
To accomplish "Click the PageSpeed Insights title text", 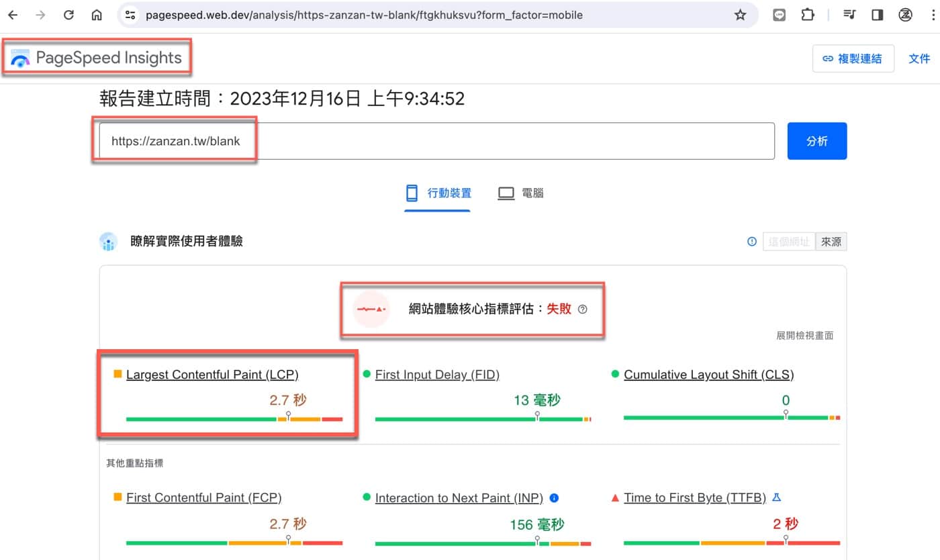I will click(x=109, y=58).
